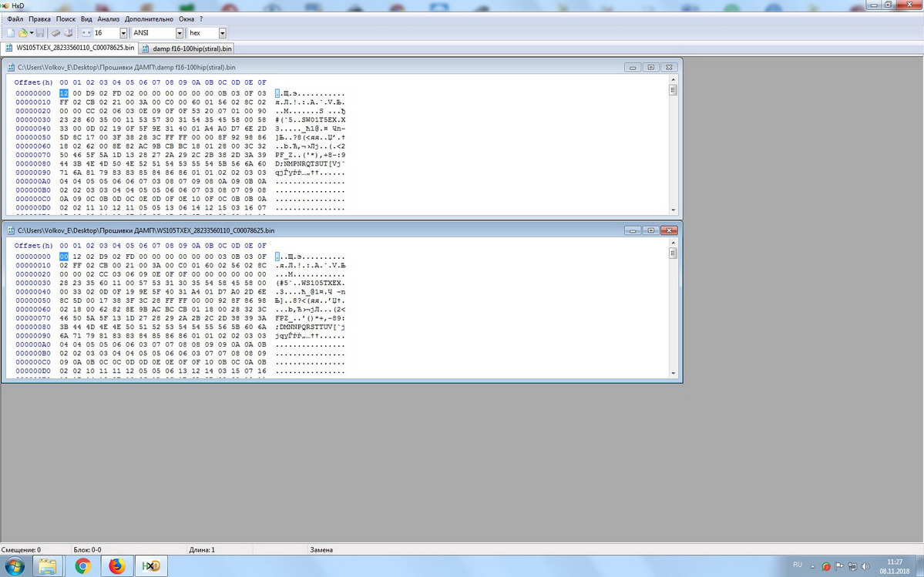Click decoded text 'D;NMPNRQTSUT[Vj`' in damp window
This screenshot has width=924, height=577.
[x=310, y=163]
